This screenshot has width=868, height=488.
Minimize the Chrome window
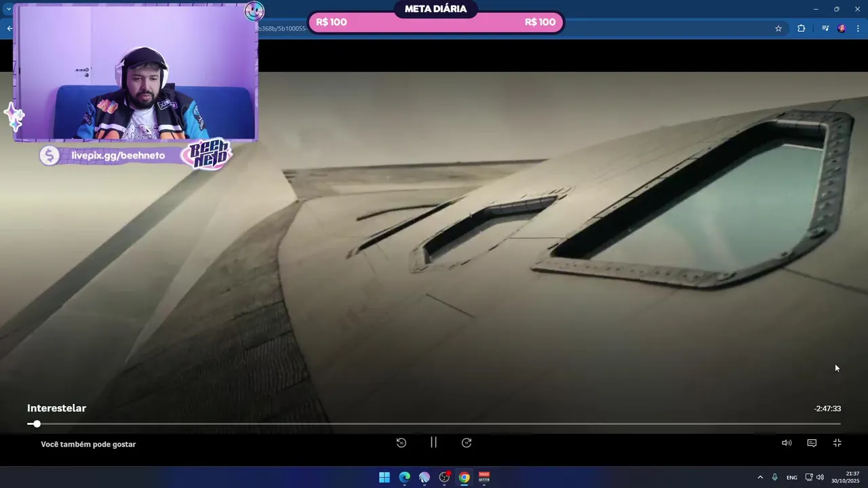pos(816,9)
